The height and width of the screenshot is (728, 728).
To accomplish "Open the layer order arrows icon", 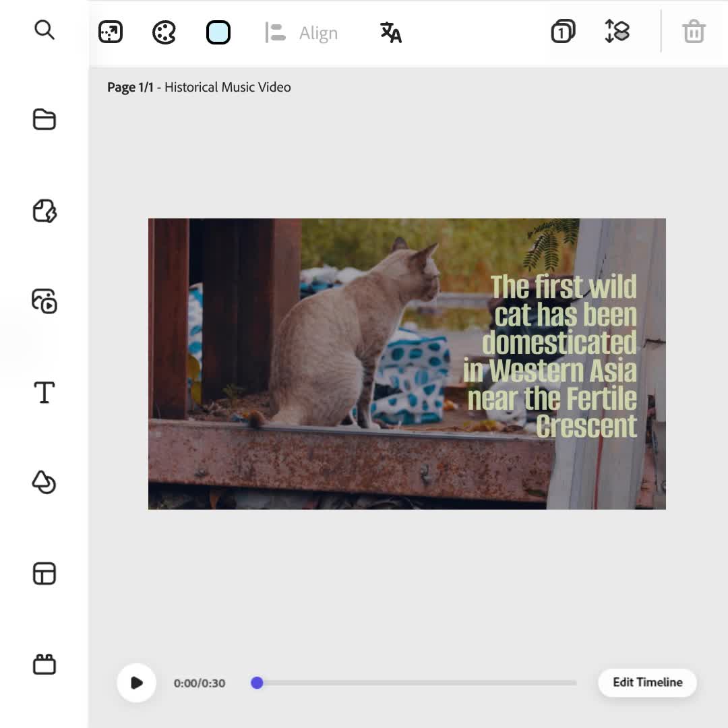I will coord(617,32).
